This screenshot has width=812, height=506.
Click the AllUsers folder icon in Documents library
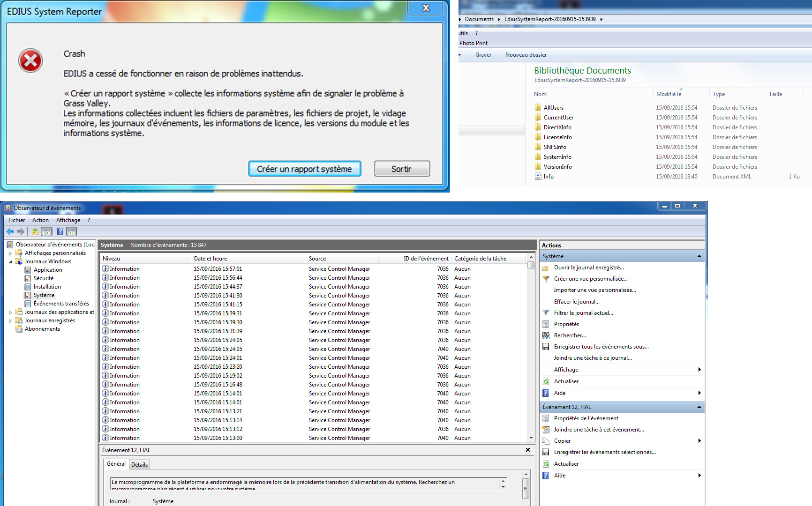pos(538,107)
